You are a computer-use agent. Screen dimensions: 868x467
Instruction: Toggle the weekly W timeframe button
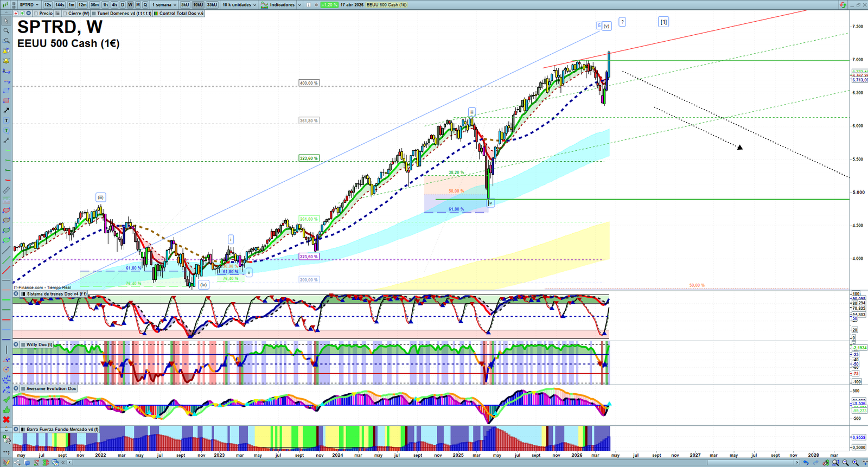coord(130,5)
